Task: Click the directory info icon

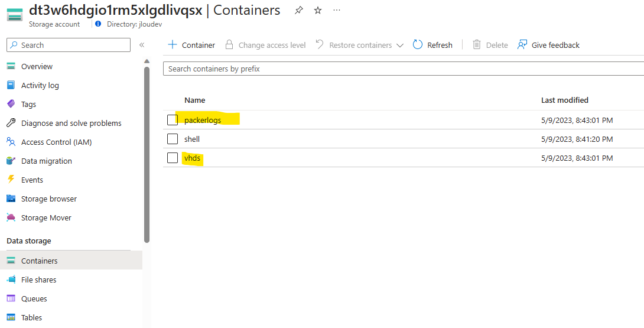Action: (97, 24)
